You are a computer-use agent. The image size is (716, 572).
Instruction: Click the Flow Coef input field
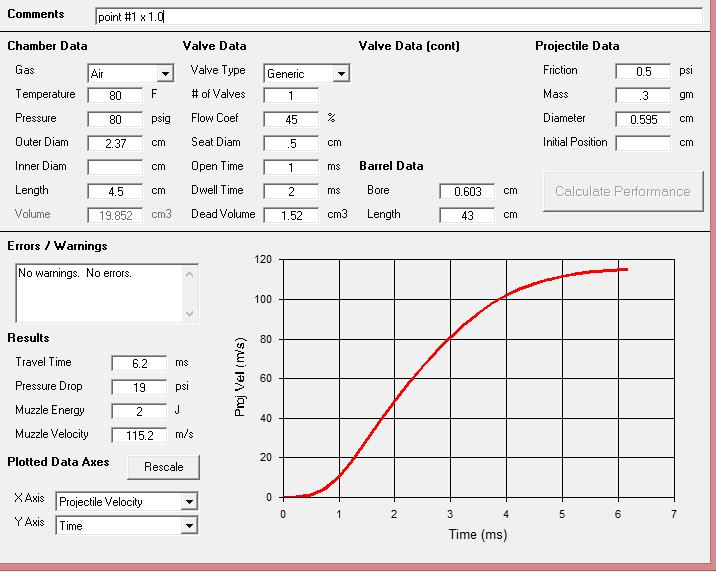(291, 120)
